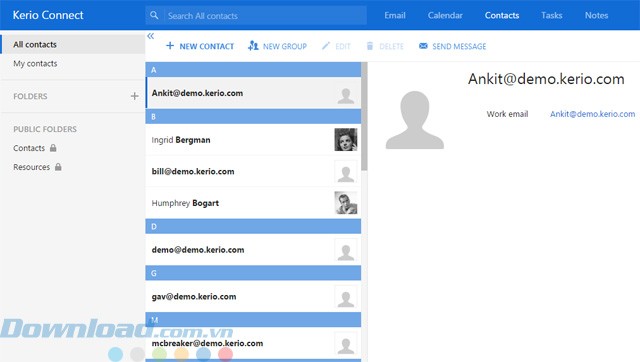Switch to the Calendar tab

[445, 16]
